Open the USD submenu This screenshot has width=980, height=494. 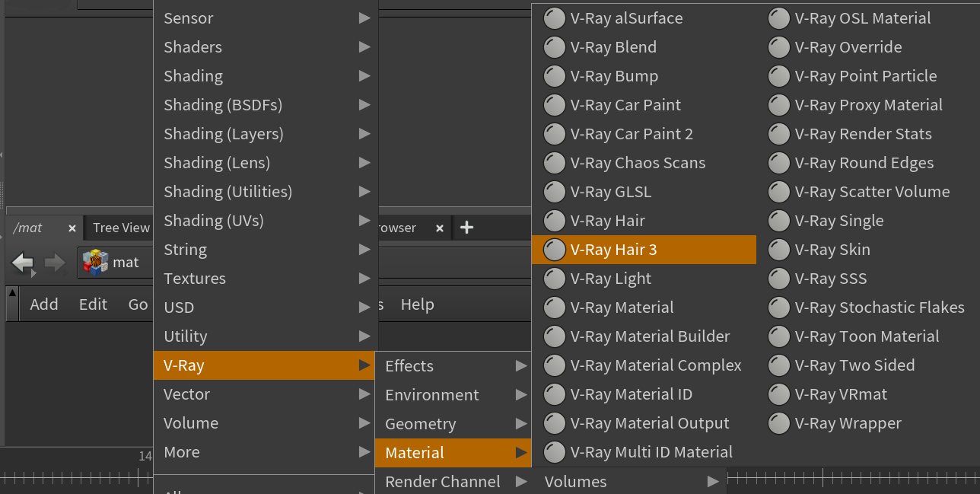tap(266, 308)
